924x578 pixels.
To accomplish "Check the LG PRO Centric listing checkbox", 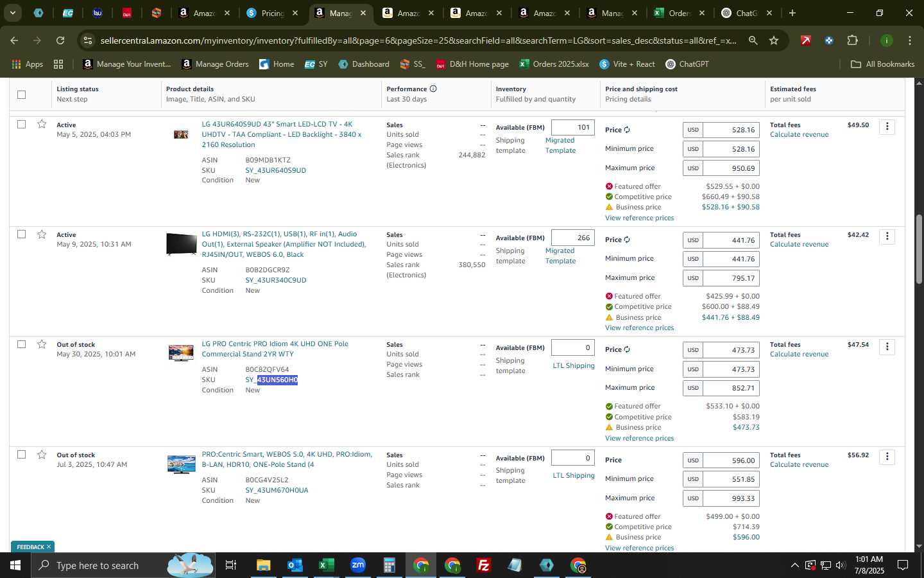I will coord(21,344).
